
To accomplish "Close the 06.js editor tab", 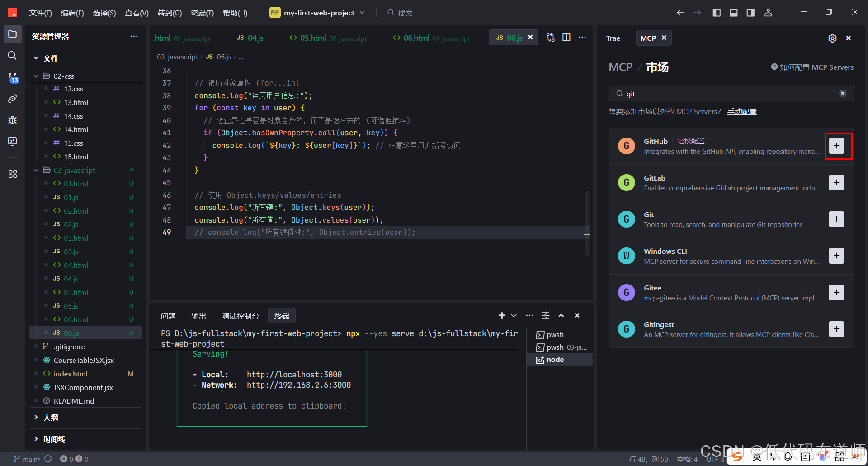I will (530, 38).
